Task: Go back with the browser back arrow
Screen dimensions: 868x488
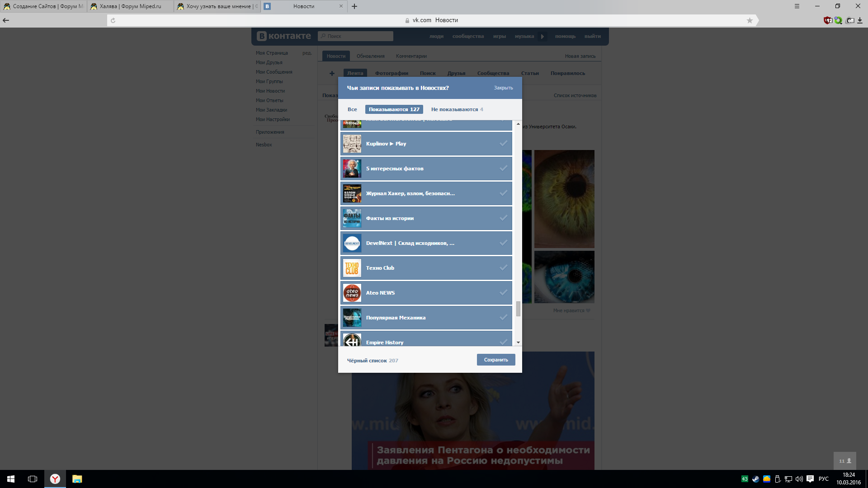Action: (x=6, y=20)
